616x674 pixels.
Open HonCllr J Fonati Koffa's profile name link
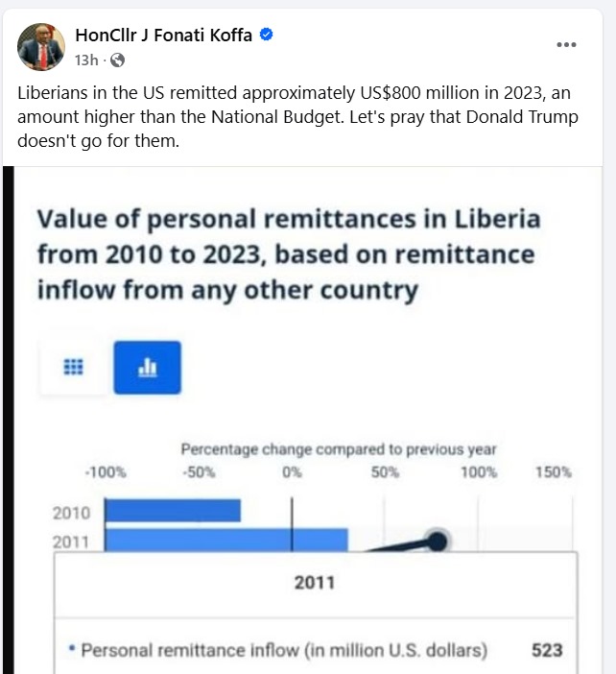click(x=162, y=36)
